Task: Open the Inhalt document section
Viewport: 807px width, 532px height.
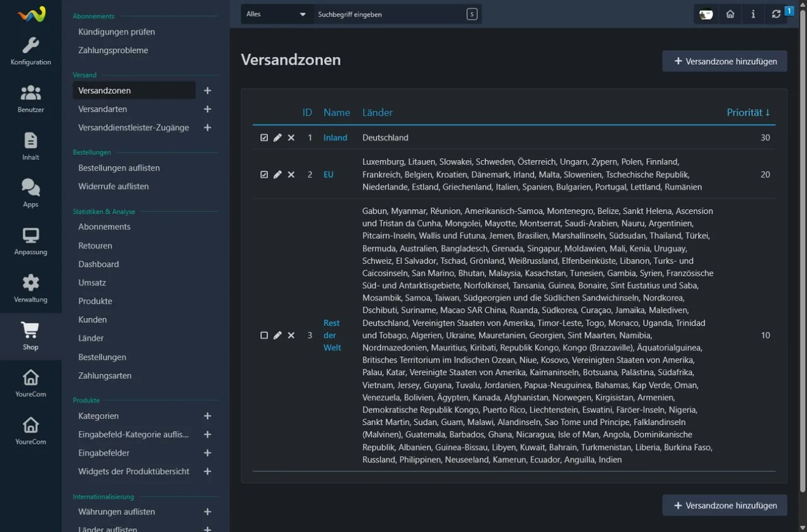Action: (30, 146)
